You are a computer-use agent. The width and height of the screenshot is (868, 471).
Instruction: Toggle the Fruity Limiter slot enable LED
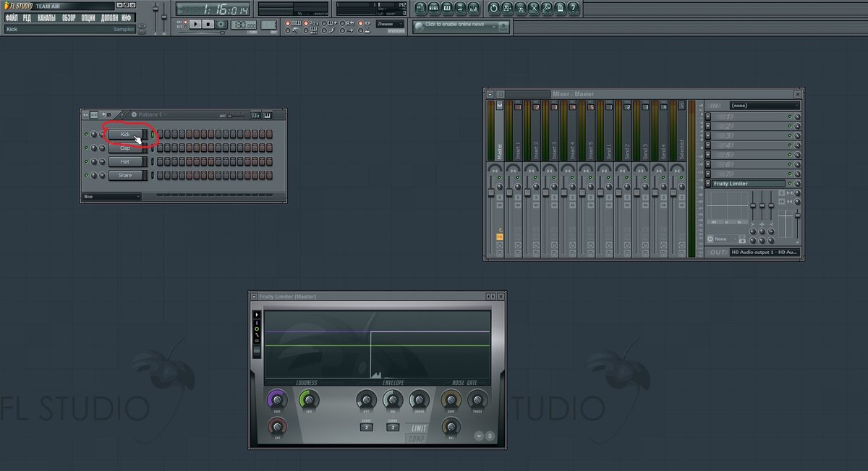click(x=790, y=184)
